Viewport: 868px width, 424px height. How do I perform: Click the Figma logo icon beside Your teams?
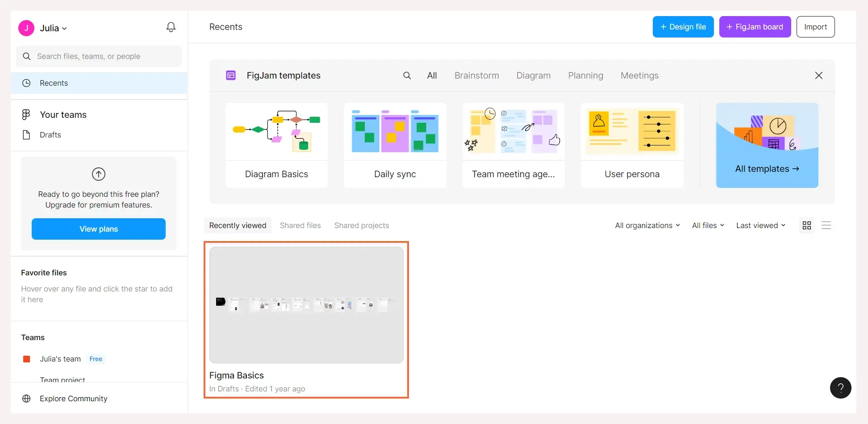(x=26, y=115)
